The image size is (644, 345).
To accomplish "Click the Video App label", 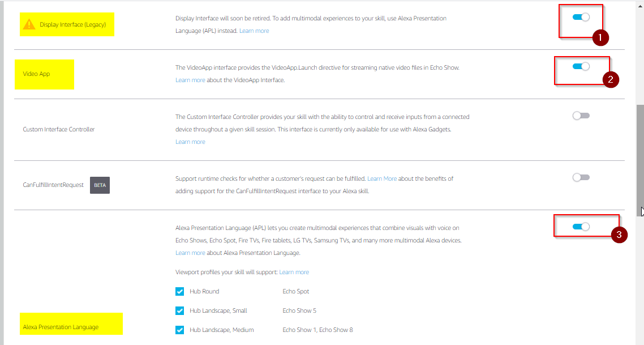I will point(36,74).
